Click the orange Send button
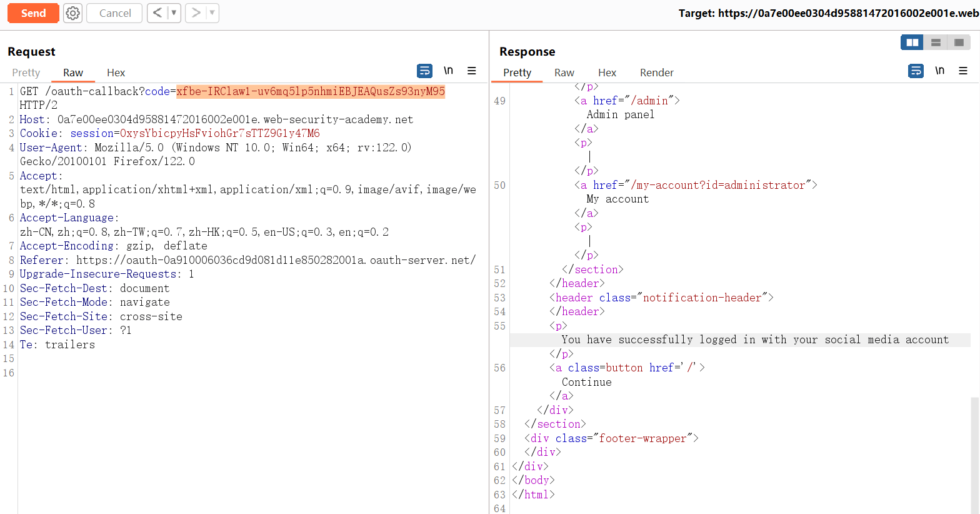The image size is (980, 514). click(x=33, y=13)
